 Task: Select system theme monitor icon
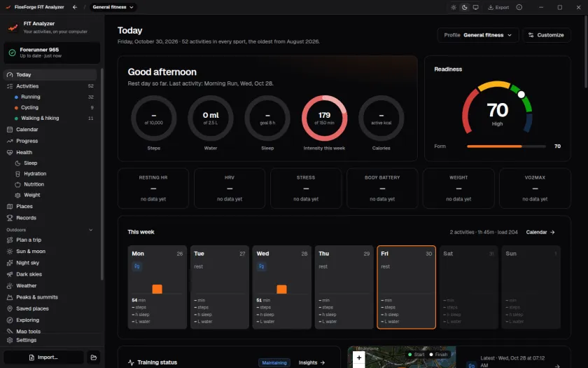point(475,7)
